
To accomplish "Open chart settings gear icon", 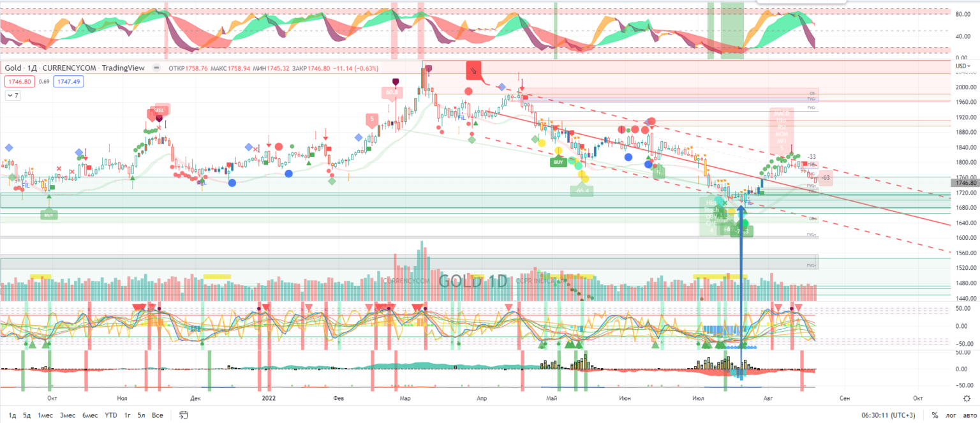I will (967, 415).
